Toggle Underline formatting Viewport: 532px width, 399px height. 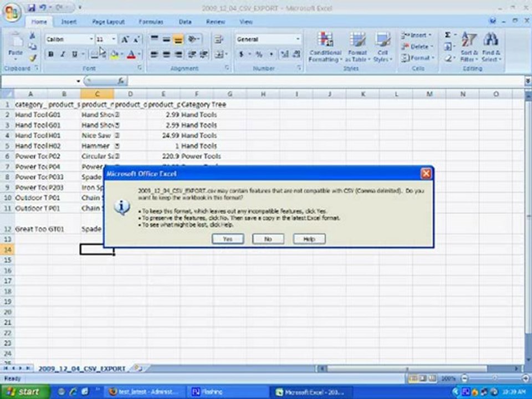pos(74,54)
